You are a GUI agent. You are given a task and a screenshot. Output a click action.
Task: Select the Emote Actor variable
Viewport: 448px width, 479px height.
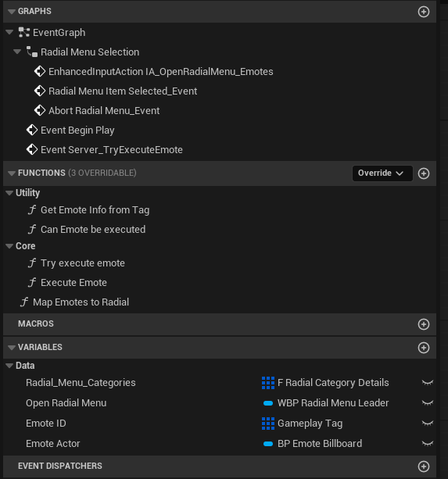coord(53,444)
